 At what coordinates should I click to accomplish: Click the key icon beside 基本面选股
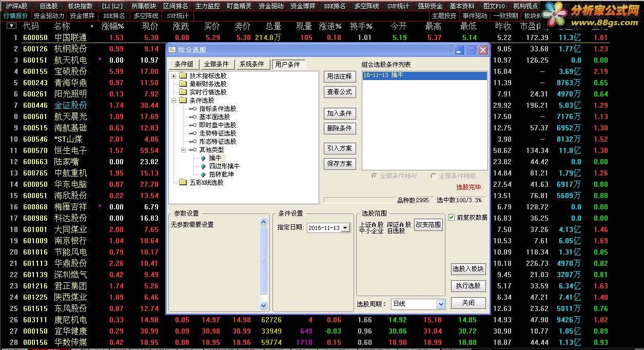(x=192, y=117)
